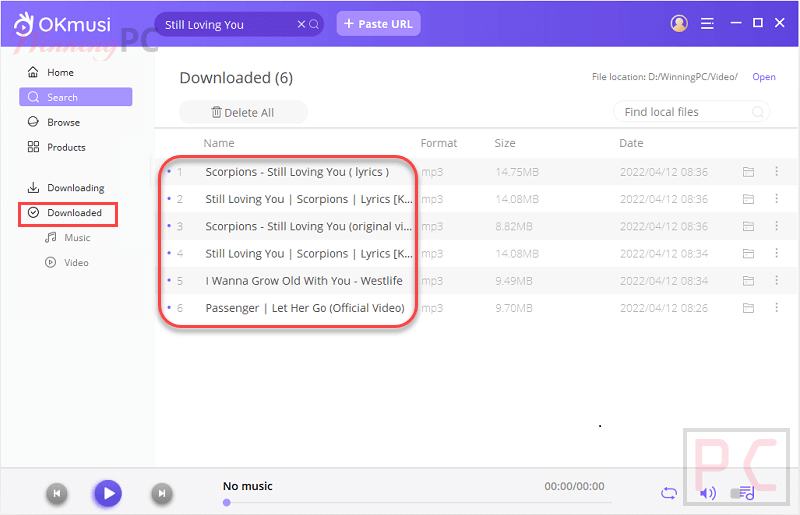Screen dimensions: 800x515
Task: Select Passenger | Let Her Go (Official Video)
Action: point(305,308)
